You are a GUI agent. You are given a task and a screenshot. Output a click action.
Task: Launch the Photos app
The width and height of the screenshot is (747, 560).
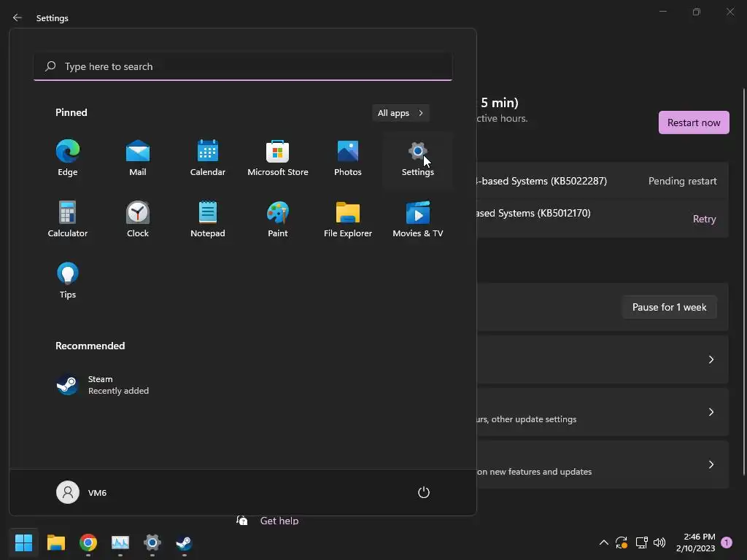[348, 158]
